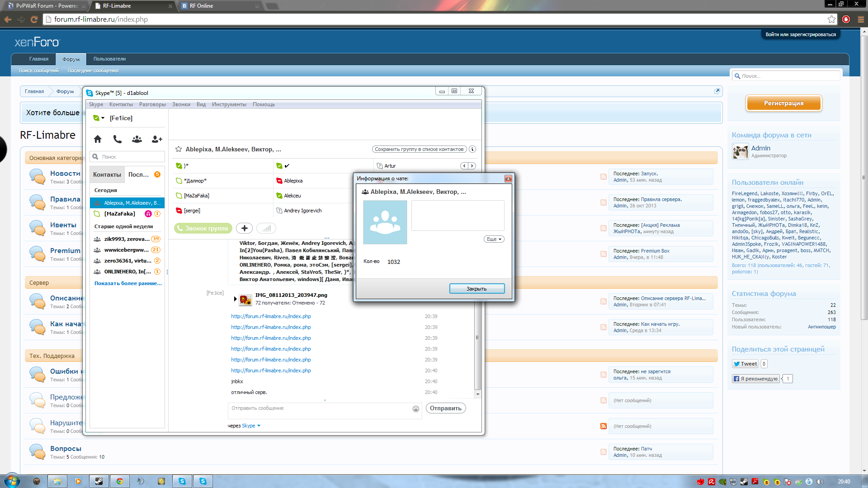Open the first forum link at 20:39
The width and height of the screenshot is (868, 488).
tap(271, 316)
